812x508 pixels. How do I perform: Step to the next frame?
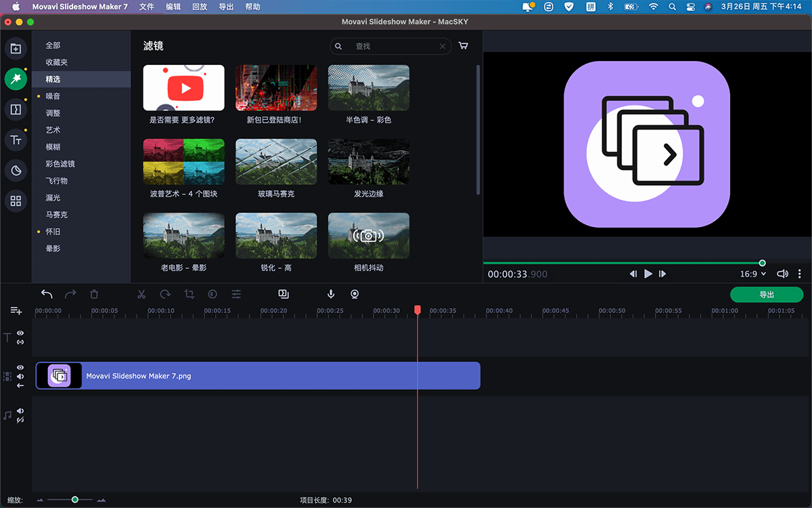(662, 274)
